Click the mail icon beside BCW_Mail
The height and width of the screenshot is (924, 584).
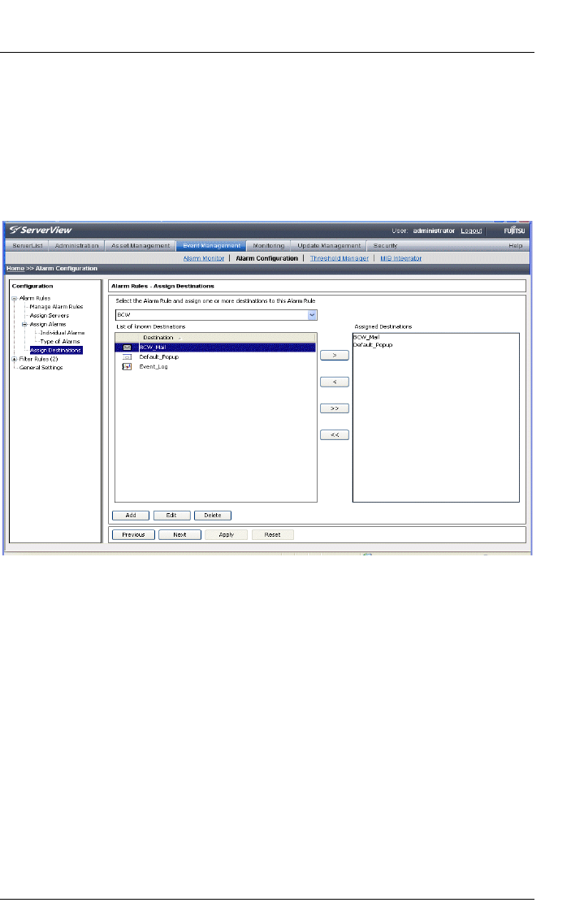127,348
